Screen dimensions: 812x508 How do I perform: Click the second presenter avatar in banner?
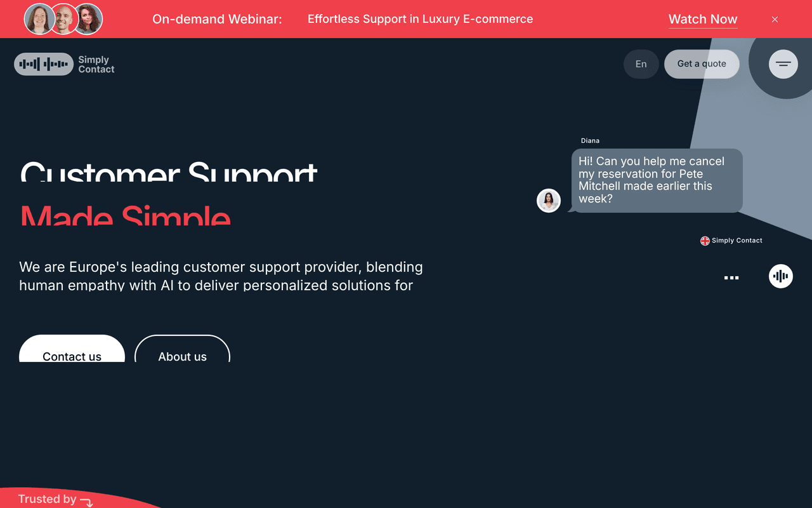pyautogui.click(x=63, y=19)
